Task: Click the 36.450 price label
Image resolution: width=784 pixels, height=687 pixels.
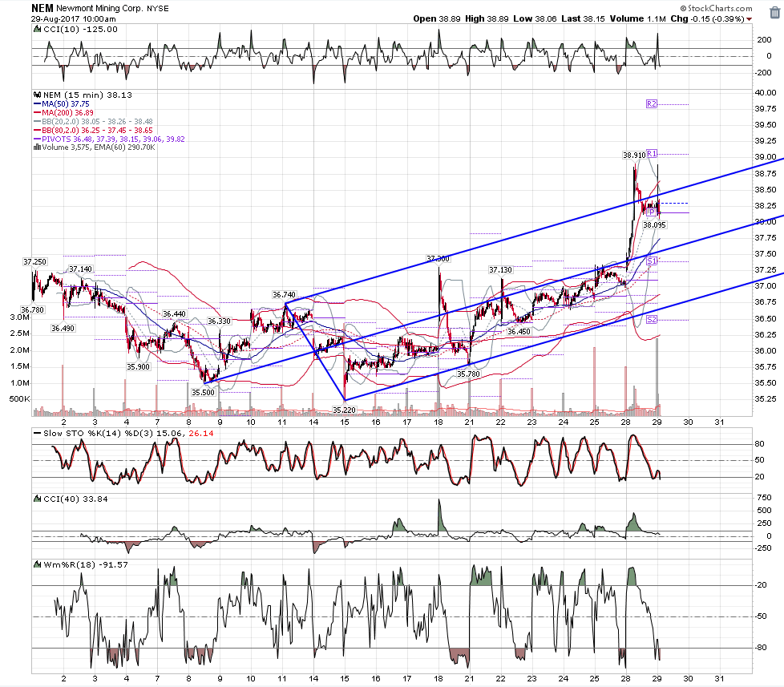Action: [519, 332]
